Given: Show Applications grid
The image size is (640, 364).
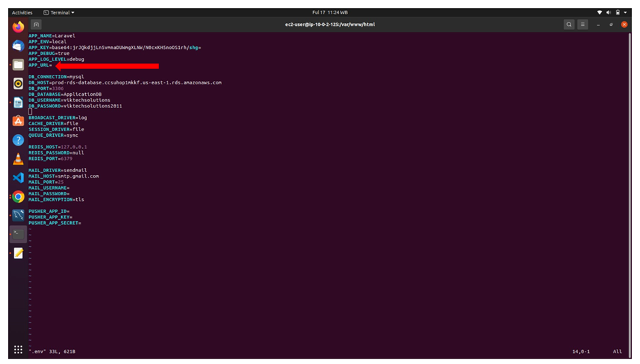Looking at the screenshot, I should click(18, 350).
